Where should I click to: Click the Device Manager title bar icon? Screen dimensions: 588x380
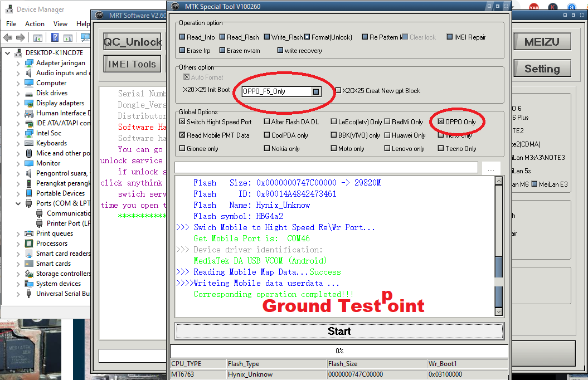[9, 9]
